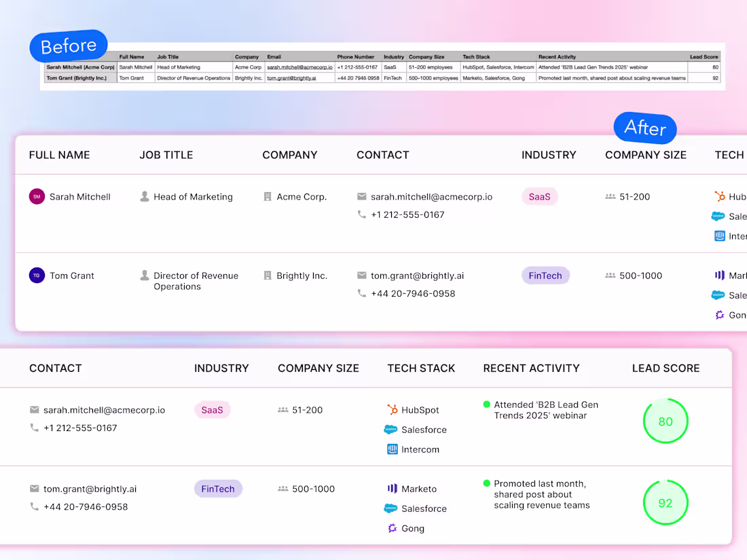Click the Marketo icon beside Tom's tools
The height and width of the screenshot is (560, 747).
click(393, 489)
